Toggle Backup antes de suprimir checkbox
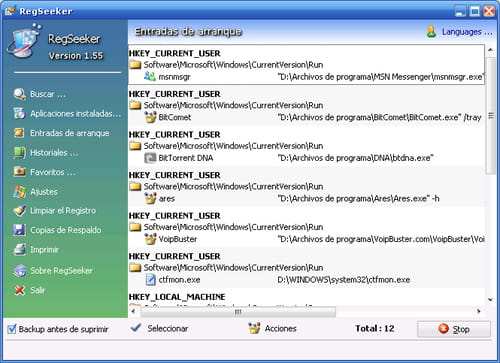This screenshot has width=500, height=363. click(12, 329)
